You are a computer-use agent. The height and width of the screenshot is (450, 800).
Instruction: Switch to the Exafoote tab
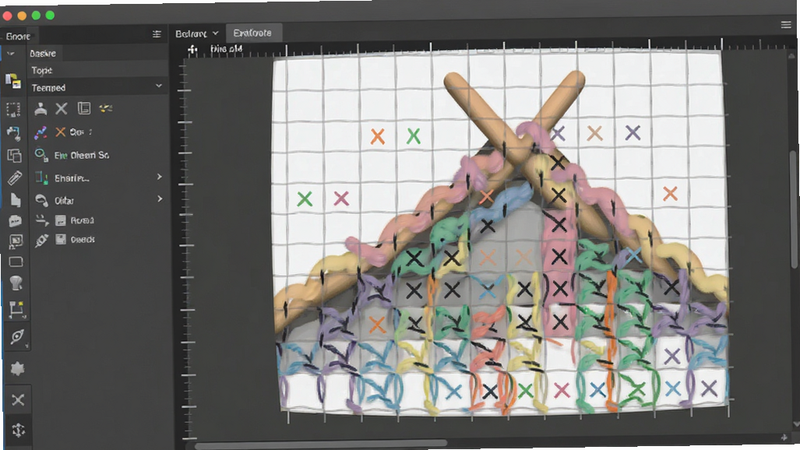pos(253,33)
